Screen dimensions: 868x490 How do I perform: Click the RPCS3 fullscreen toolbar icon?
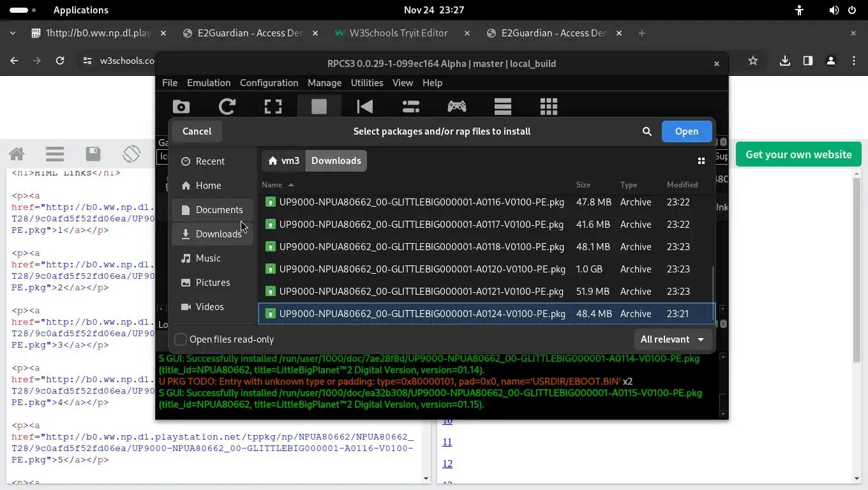click(x=273, y=107)
